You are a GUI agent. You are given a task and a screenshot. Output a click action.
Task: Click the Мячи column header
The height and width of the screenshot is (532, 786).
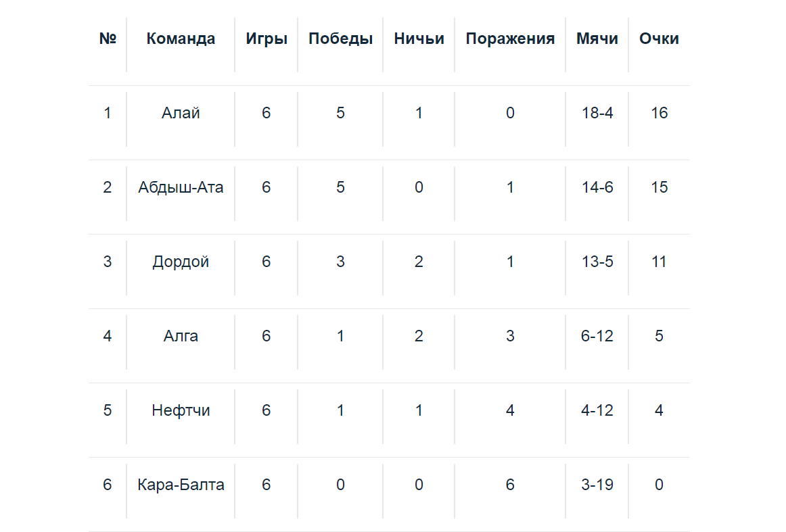point(597,39)
